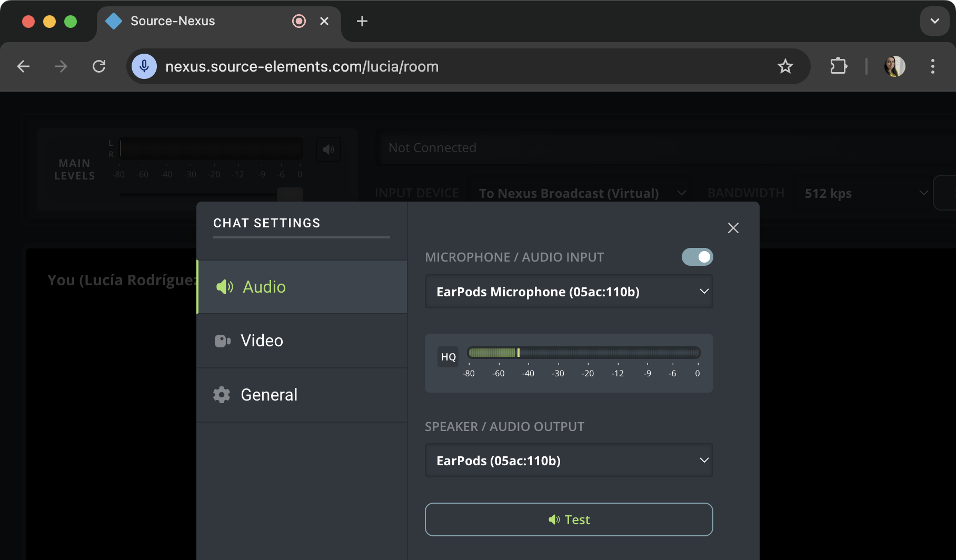Viewport: 956px width, 560px height.
Task: Open Chrome three-dot menu
Action: point(932,66)
